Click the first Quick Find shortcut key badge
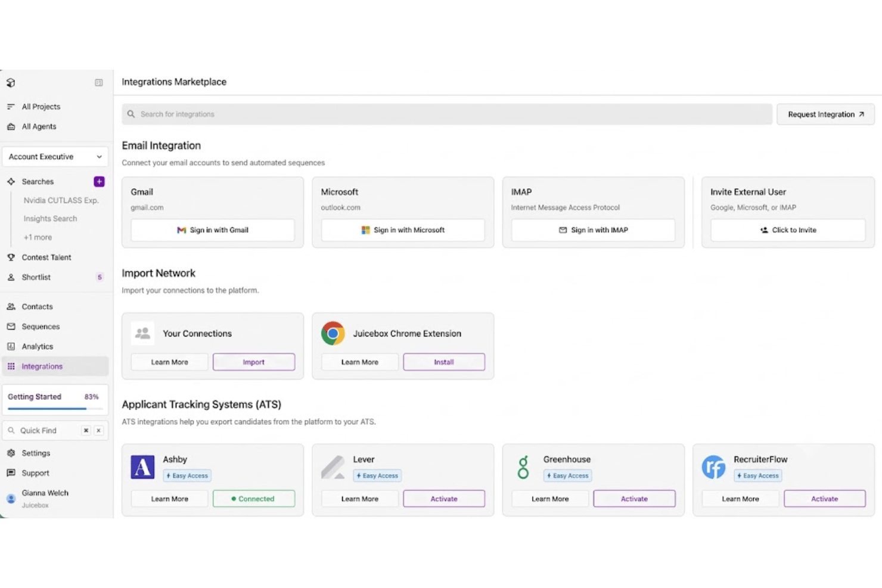Viewport: 882px width, 588px height. pos(86,430)
